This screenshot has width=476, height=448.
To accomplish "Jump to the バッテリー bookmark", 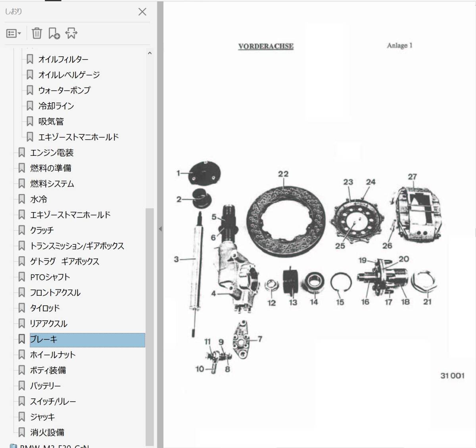I will coord(46,386).
